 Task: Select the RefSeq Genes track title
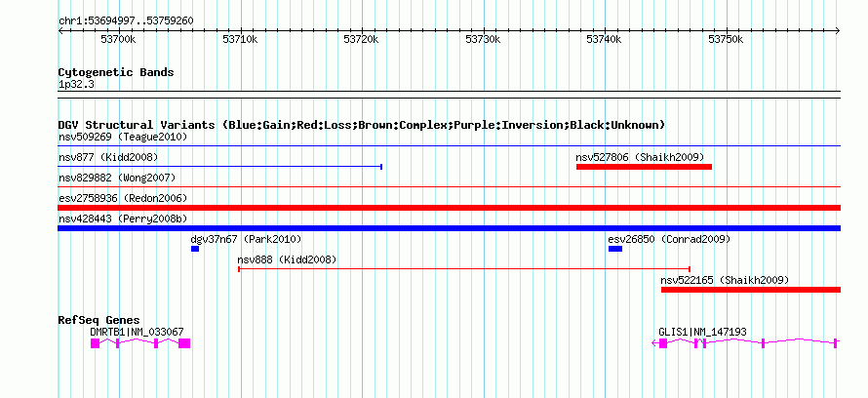[99, 321]
